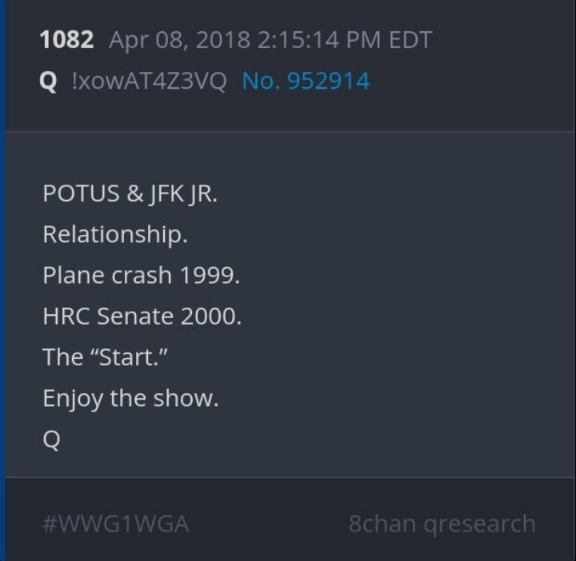Screen dimensions: 576x561
Task: Click the post number 1082
Action: click(x=66, y=39)
